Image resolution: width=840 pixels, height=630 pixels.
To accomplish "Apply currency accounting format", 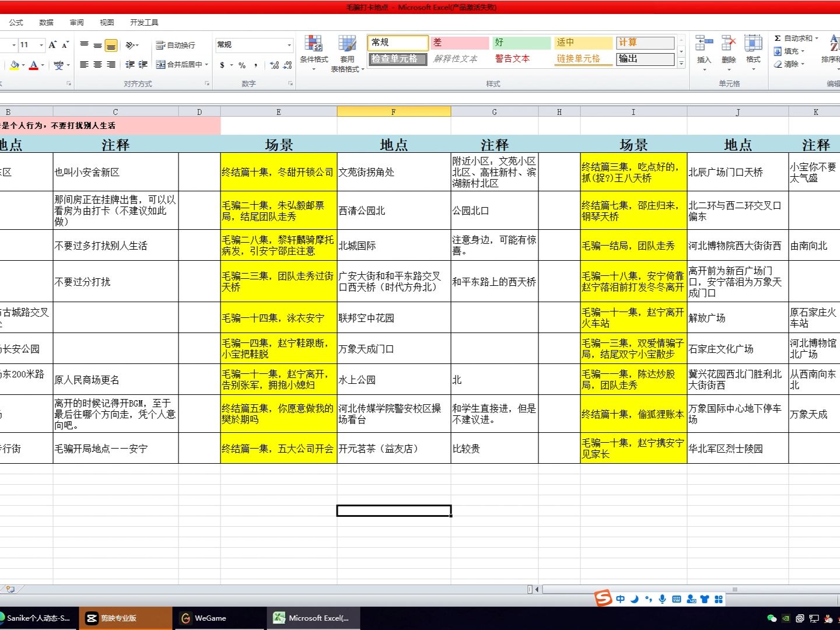I will [222, 65].
